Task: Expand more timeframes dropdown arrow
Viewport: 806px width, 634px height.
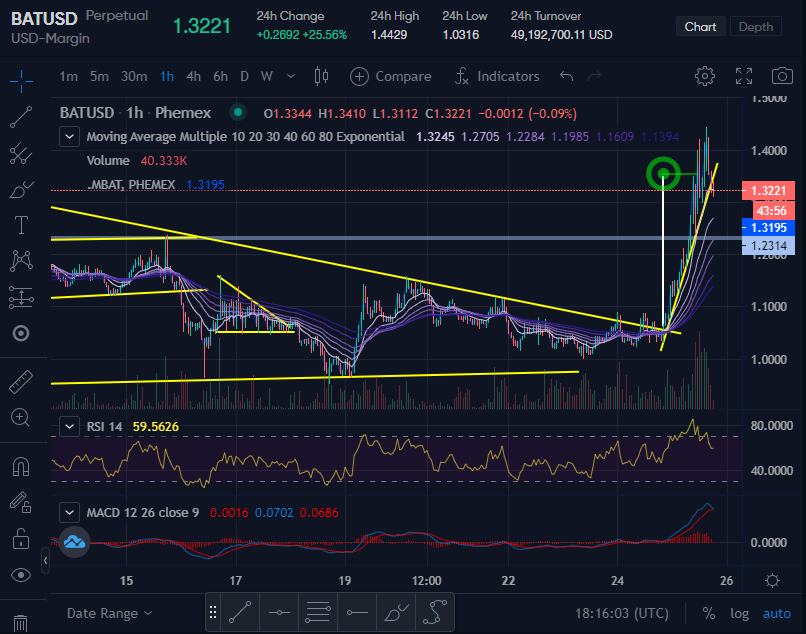Action: (x=291, y=76)
